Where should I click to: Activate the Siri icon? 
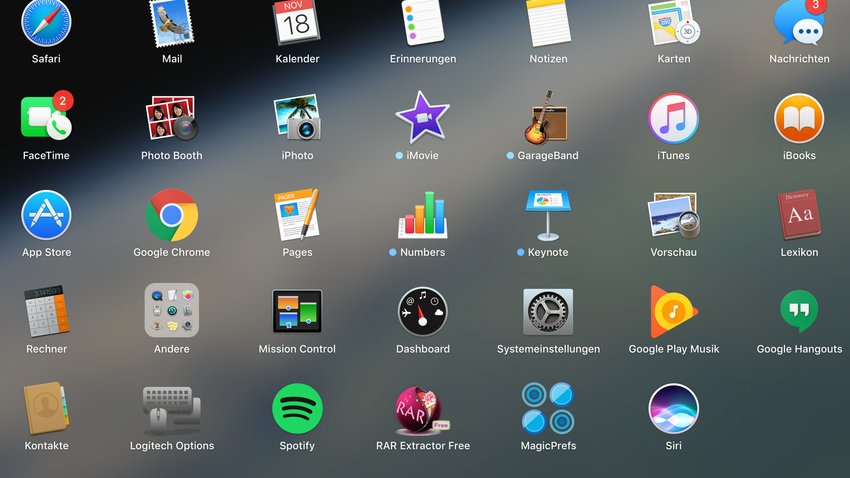[x=674, y=409]
